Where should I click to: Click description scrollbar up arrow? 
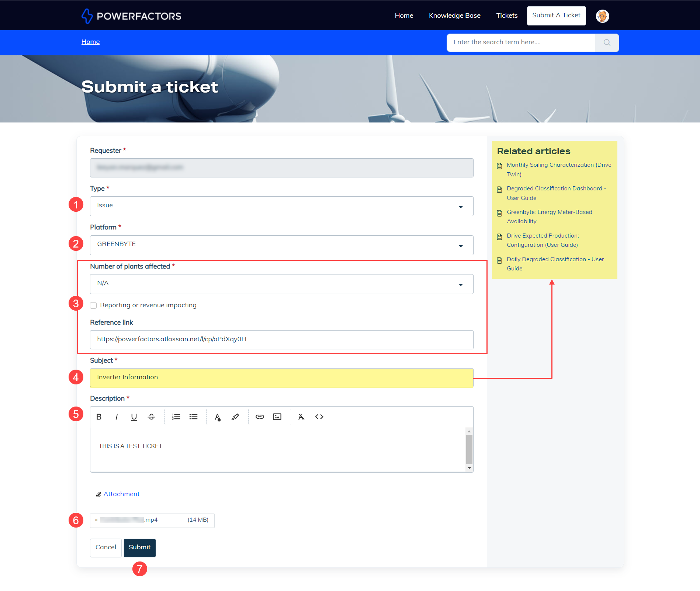point(469,431)
